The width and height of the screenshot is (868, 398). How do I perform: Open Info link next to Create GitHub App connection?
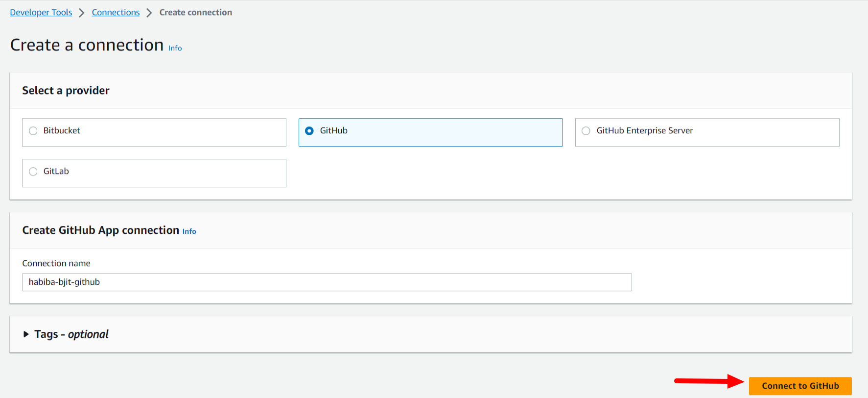(x=189, y=231)
